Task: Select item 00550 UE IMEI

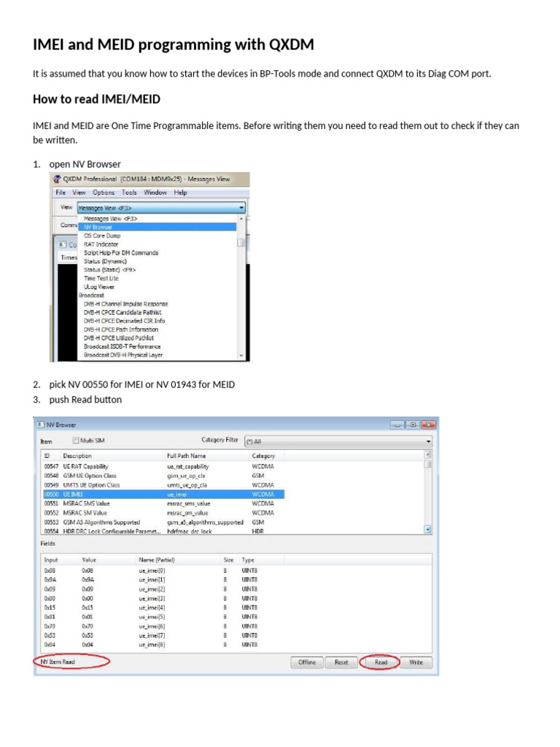Action: tap(163, 494)
